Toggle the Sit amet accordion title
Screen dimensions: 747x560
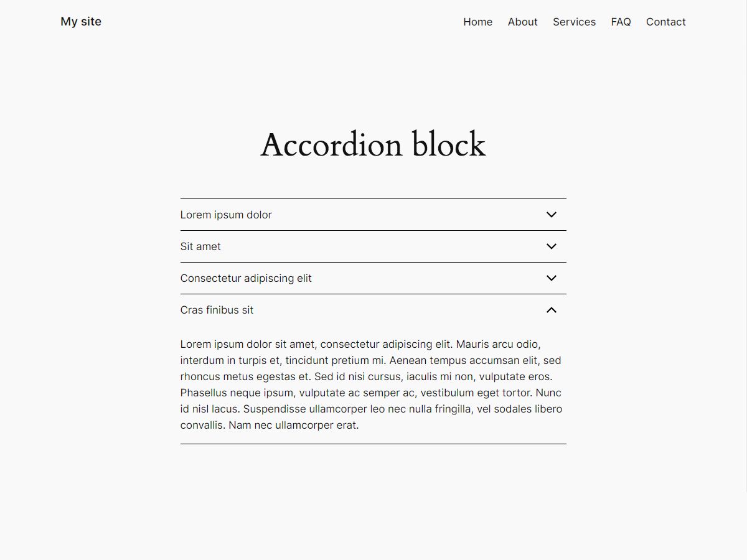(x=200, y=246)
